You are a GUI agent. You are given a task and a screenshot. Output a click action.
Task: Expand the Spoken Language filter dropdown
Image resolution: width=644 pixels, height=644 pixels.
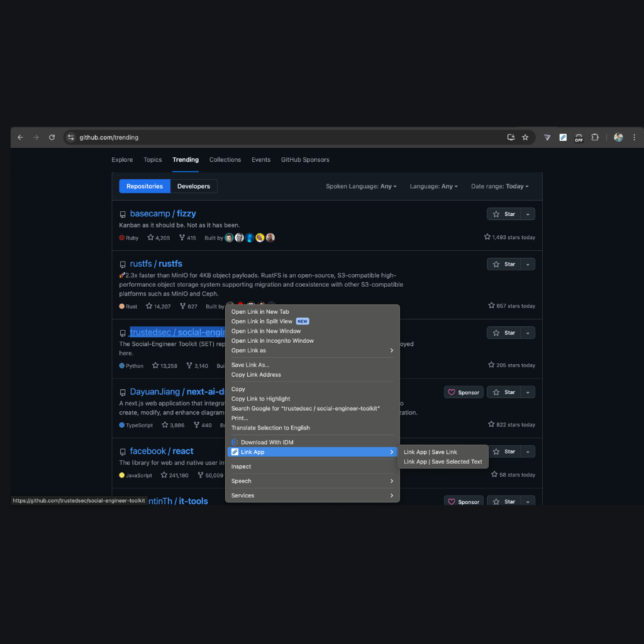tap(361, 186)
